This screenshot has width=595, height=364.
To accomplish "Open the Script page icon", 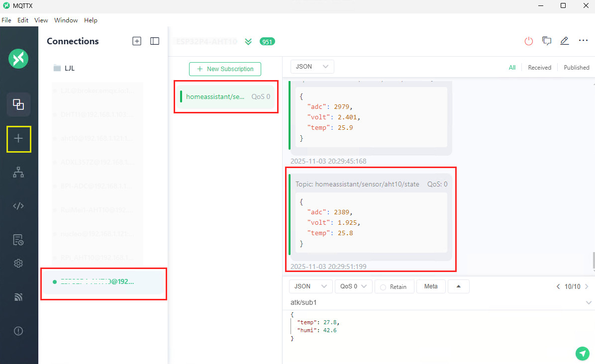I will [18, 206].
